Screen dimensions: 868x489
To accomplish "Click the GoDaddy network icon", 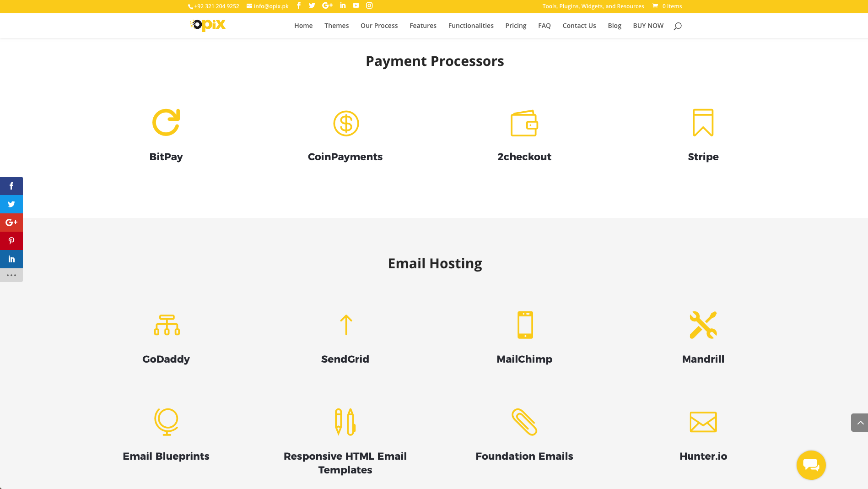I will (x=167, y=325).
